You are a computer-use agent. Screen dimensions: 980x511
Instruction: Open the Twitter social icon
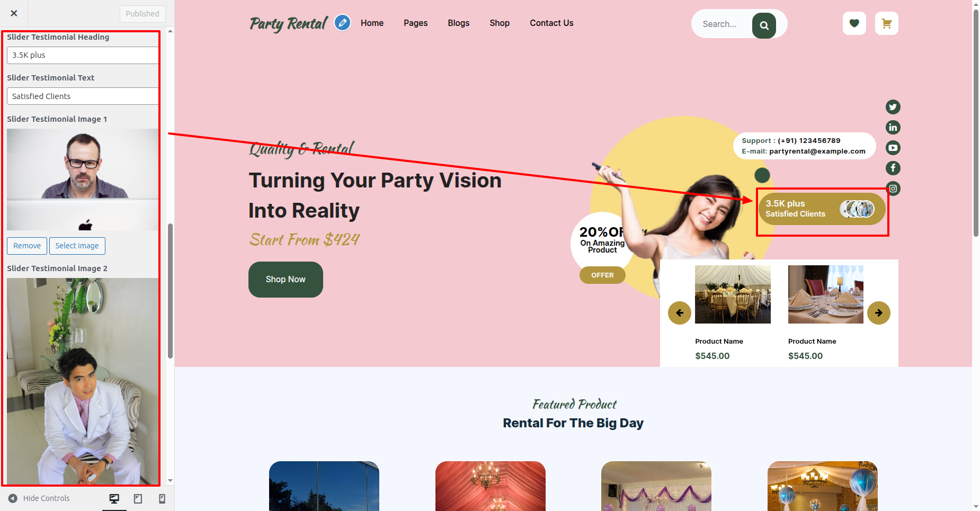coord(893,107)
